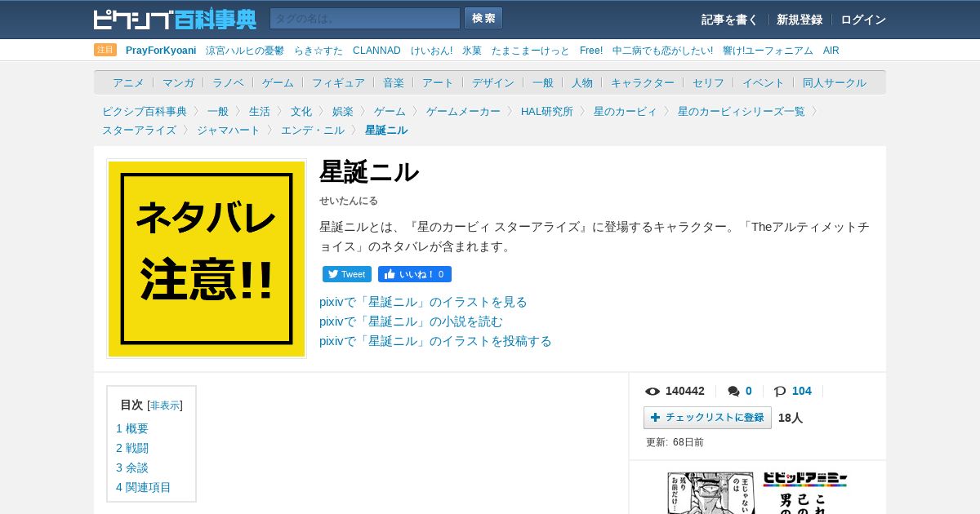Viewport: 980px width, 514px height.
Task: Post a 星誕ニル illustration to pixiv
Action: (435, 341)
